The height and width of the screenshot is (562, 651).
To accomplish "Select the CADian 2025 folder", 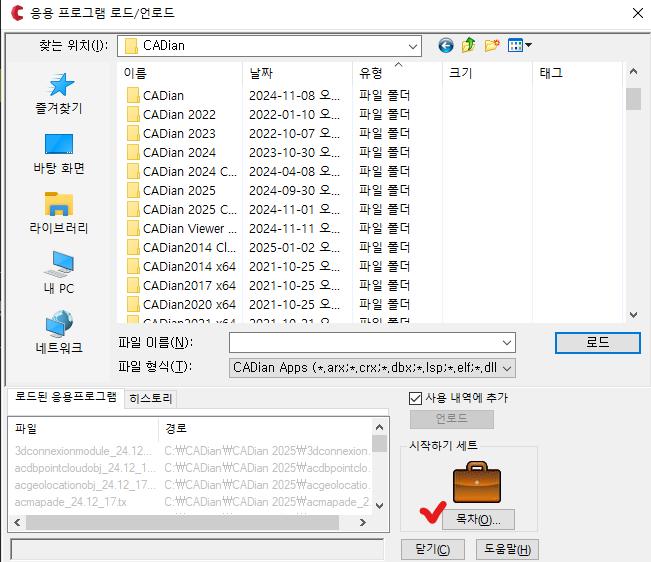I will [x=179, y=190].
